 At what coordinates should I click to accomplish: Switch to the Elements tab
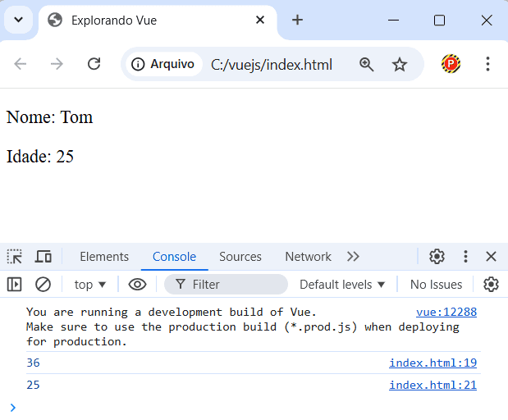[x=104, y=257]
